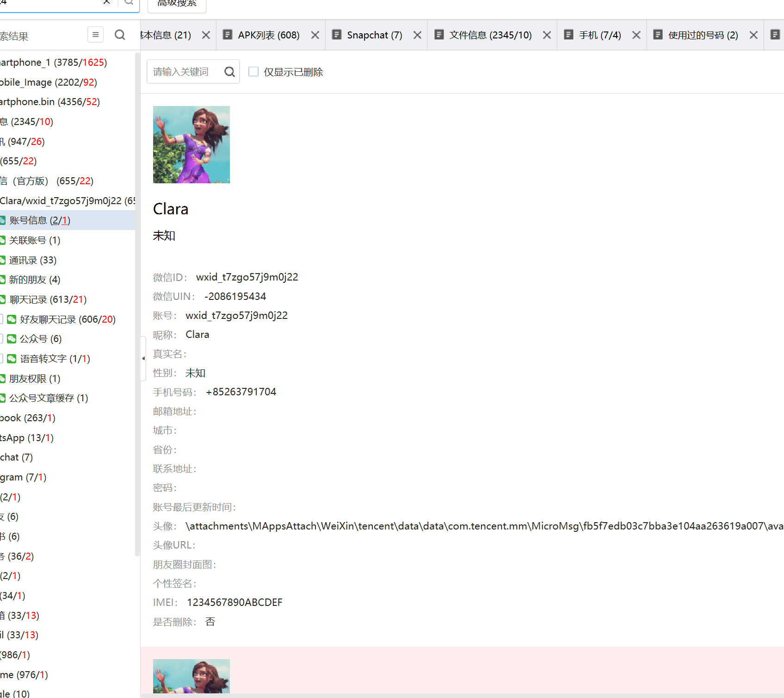The image size is (784, 698).
Task: Click the 是否删除 value 否
Action: point(210,622)
